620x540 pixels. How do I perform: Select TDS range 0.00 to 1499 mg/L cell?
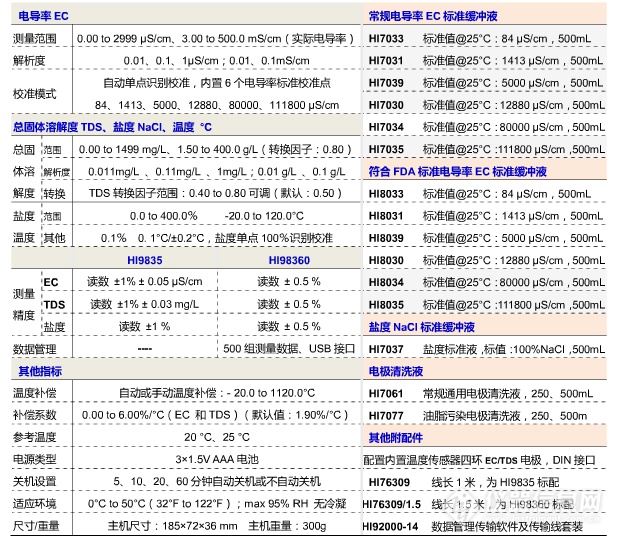(215, 149)
